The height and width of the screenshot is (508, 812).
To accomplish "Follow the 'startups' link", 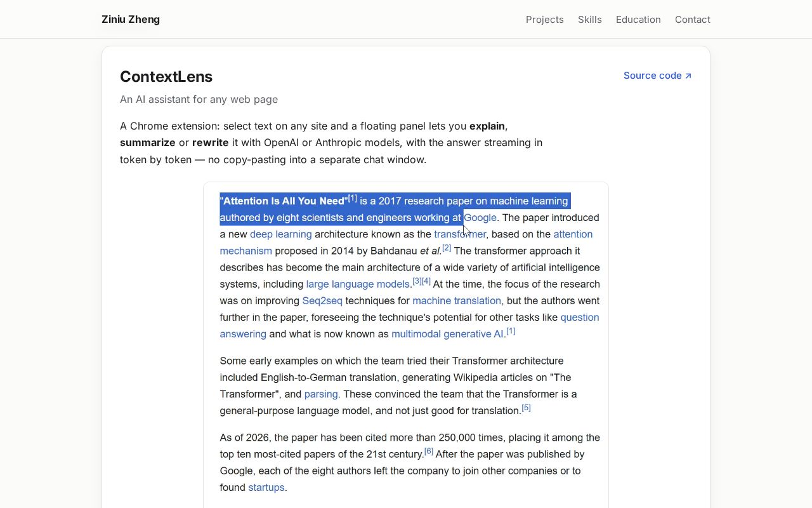I will click(x=266, y=488).
